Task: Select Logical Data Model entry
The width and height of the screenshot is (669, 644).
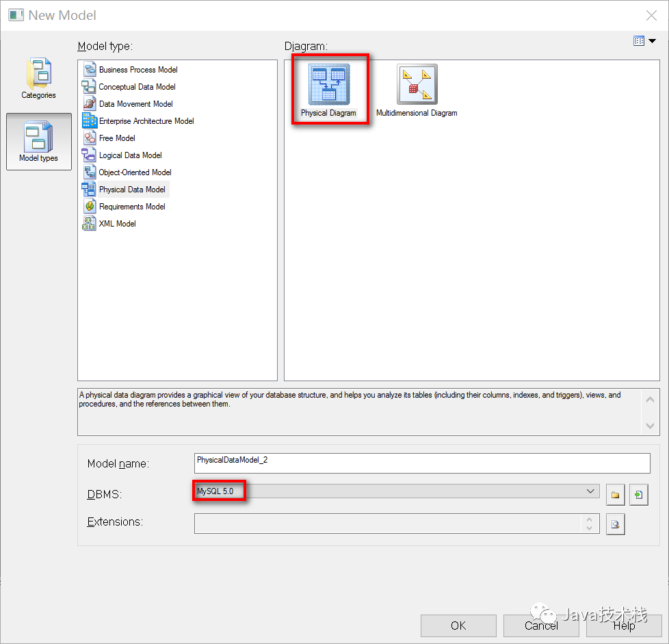Action: (x=130, y=155)
